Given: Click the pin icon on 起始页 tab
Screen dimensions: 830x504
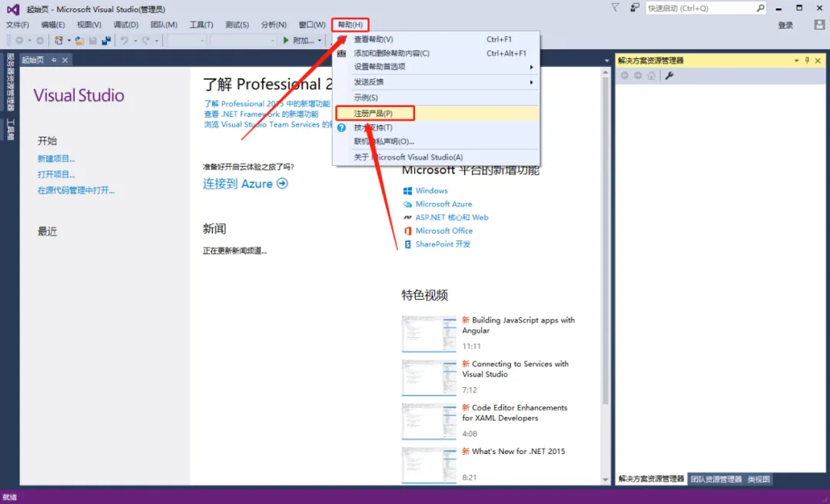Looking at the screenshot, I should click(54, 61).
